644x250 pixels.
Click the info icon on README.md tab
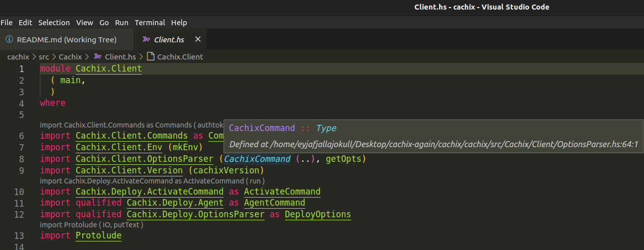click(x=9, y=39)
